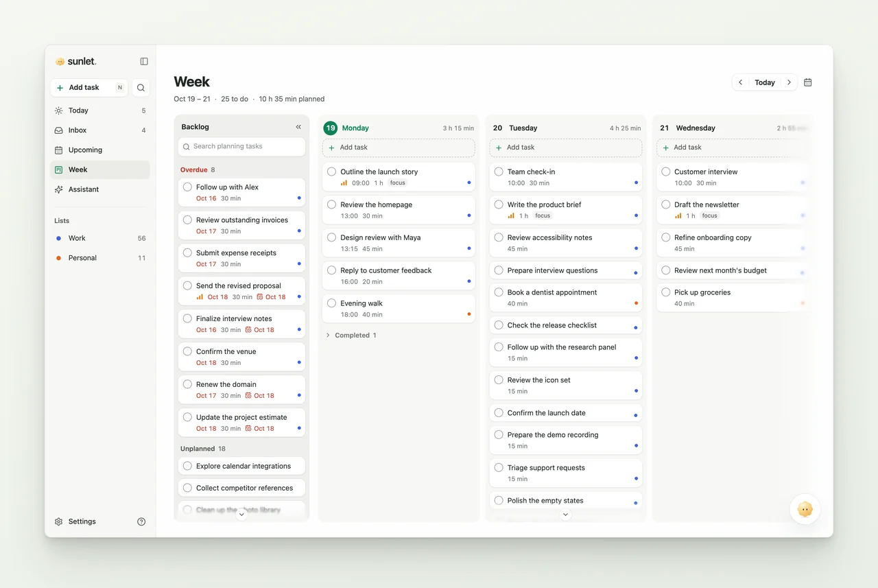Open the Assistant view
The height and width of the screenshot is (588, 878).
[100, 189]
